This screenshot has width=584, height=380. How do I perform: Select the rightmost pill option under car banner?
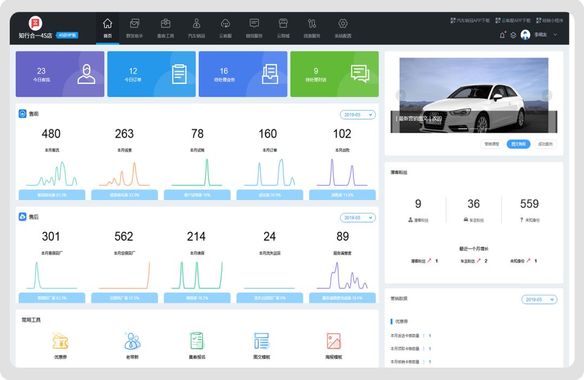coord(545,144)
